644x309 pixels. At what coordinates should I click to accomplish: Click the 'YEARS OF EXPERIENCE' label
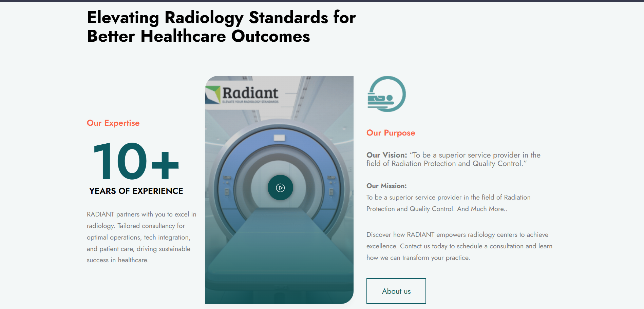click(136, 191)
